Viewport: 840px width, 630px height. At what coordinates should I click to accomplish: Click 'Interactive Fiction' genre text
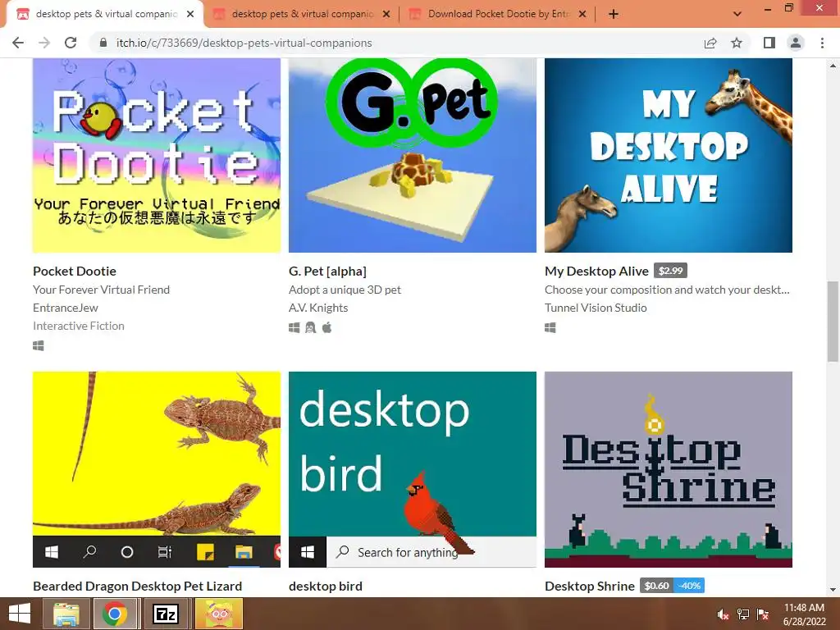click(x=78, y=326)
